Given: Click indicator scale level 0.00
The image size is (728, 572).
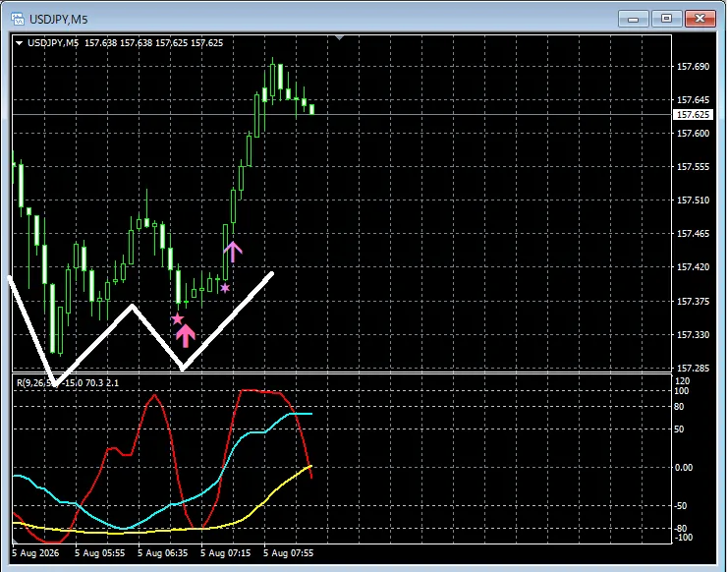Looking at the screenshot, I should pos(684,468).
